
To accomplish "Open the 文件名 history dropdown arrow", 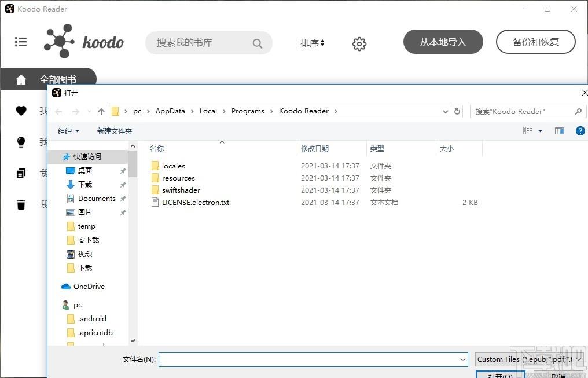I will coord(463,359).
